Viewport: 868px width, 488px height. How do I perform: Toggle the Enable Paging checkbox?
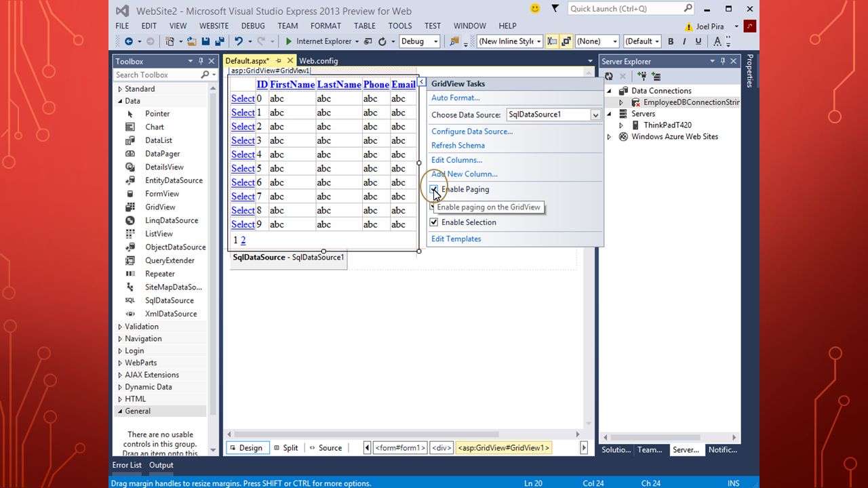(x=434, y=189)
